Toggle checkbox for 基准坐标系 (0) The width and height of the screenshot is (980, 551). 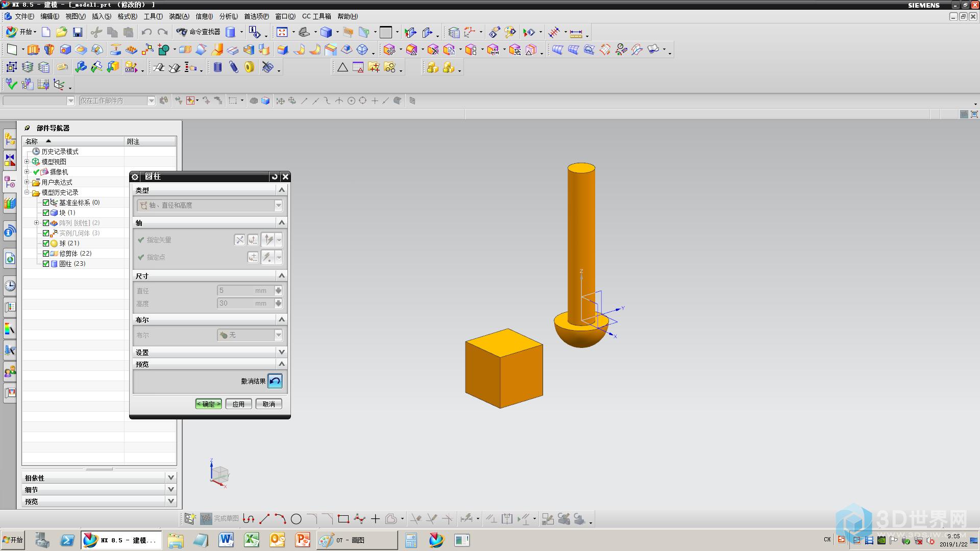point(46,203)
